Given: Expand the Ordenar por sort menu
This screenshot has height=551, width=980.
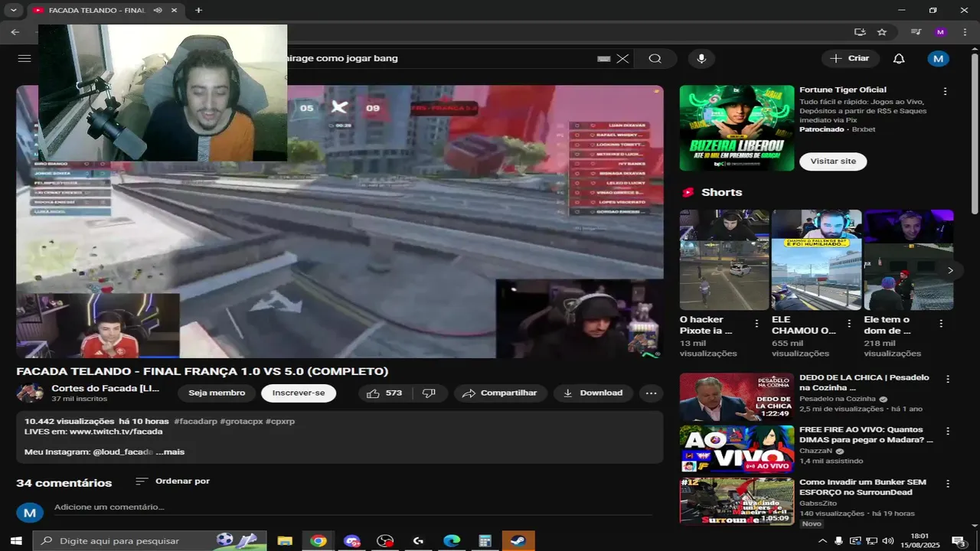Looking at the screenshot, I should (173, 481).
